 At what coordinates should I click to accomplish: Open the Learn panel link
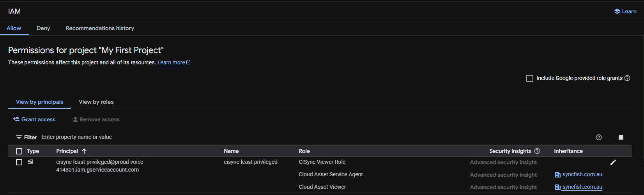(625, 11)
